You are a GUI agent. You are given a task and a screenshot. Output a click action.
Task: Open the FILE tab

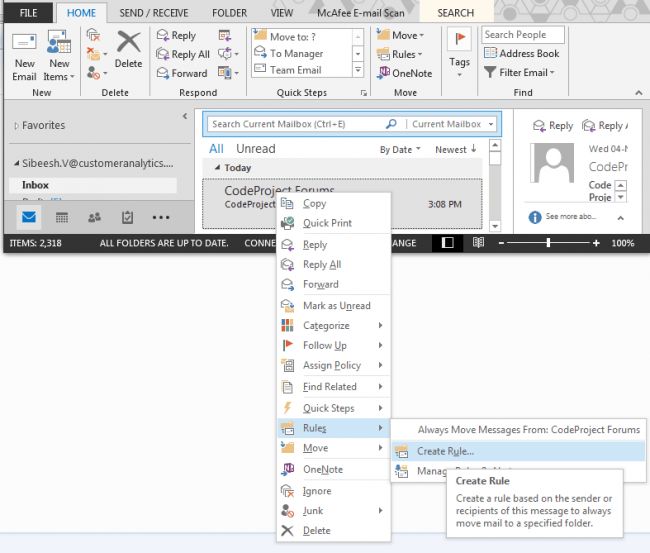pos(28,13)
